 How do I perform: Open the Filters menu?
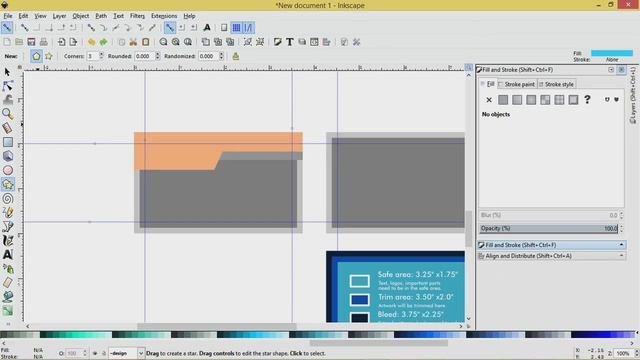(137, 16)
